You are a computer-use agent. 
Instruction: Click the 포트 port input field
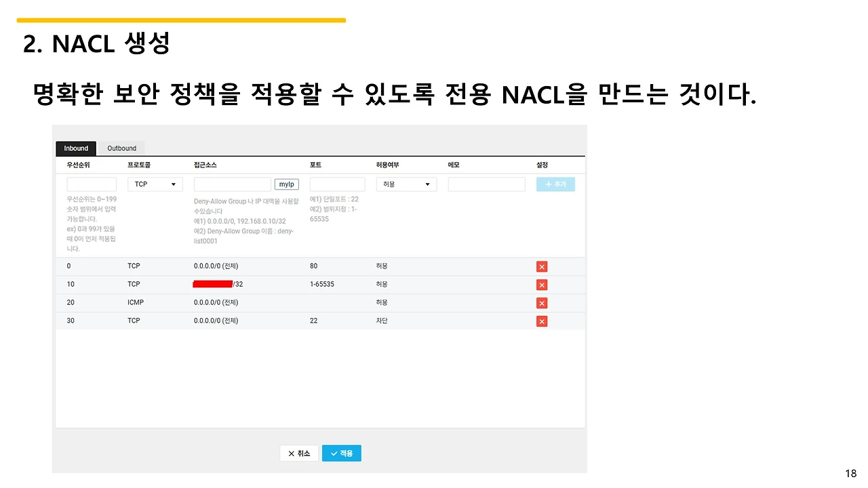click(x=337, y=184)
